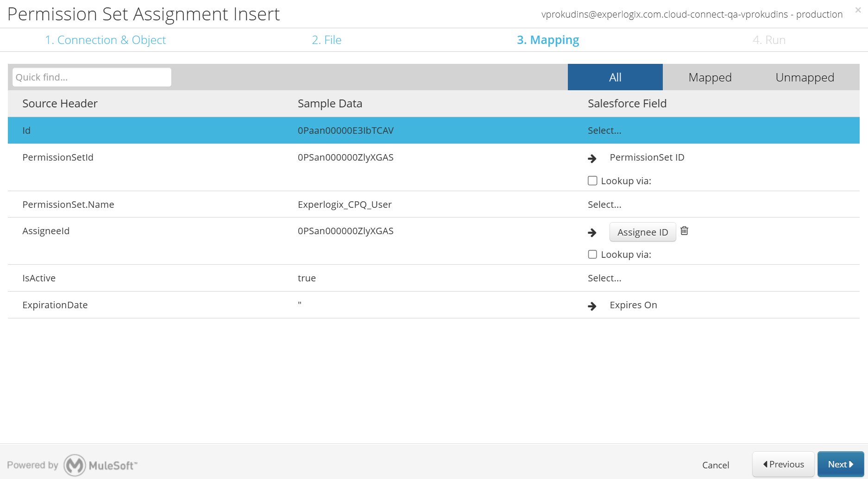The image size is (868, 479).
Task: Click the arrow icon beside Assignee ID
Action: [592, 232]
